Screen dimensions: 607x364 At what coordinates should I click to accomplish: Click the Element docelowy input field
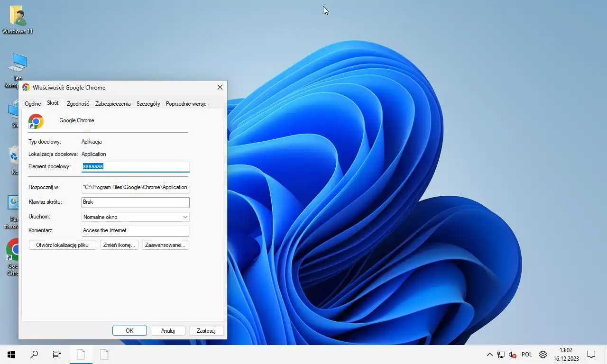click(x=136, y=167)
